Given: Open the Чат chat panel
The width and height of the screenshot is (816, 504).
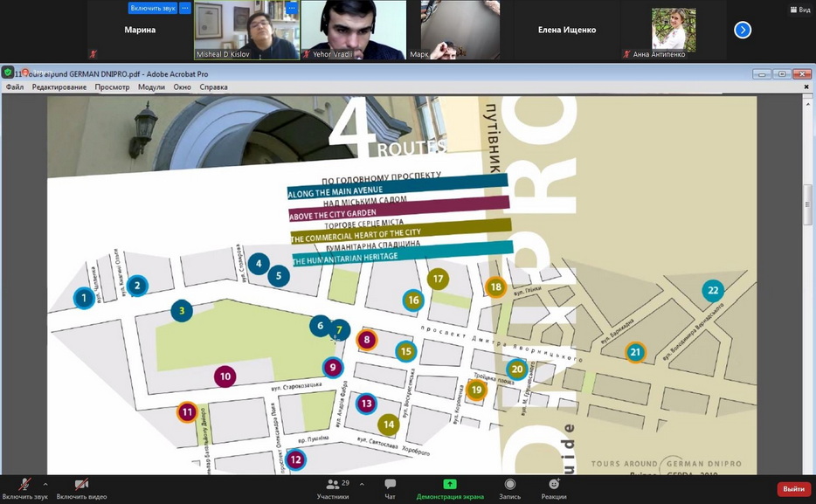Looking at the screenshot, I should (390, 489).
